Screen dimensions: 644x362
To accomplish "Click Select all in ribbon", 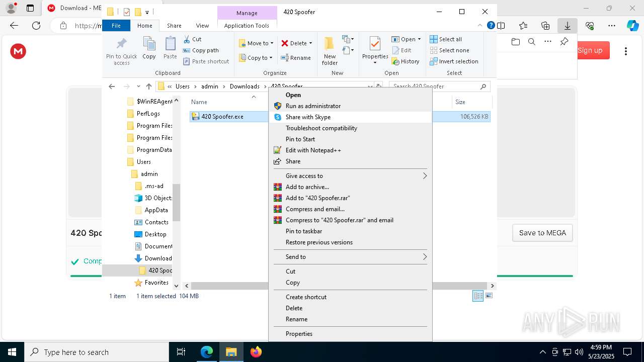I will 446,39.
